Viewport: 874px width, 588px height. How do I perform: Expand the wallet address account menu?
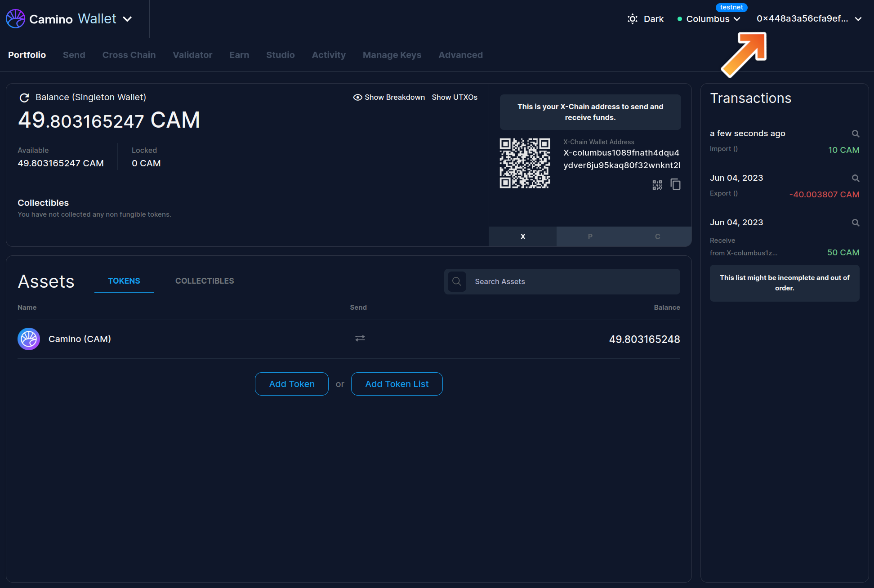pyautogui.click(x=809, y=19)
